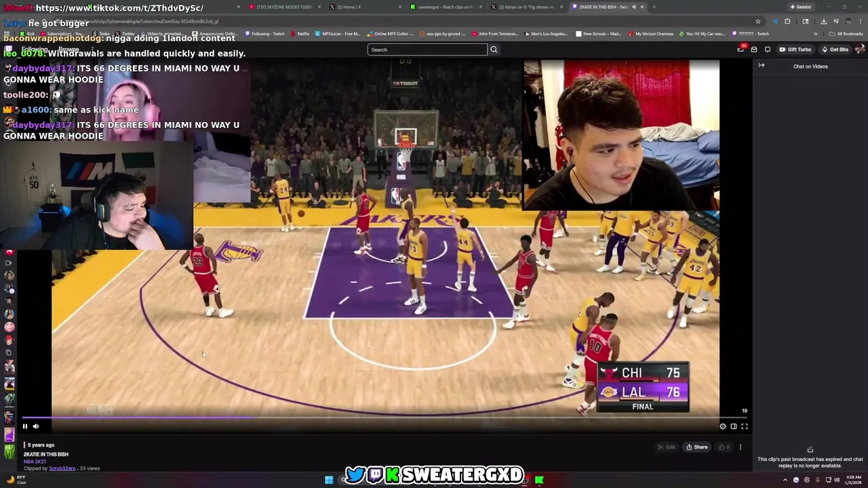The width and height of the screenshot is (868, 488).
Task: Like the clip with thumbs up
Action: [724, 447]
